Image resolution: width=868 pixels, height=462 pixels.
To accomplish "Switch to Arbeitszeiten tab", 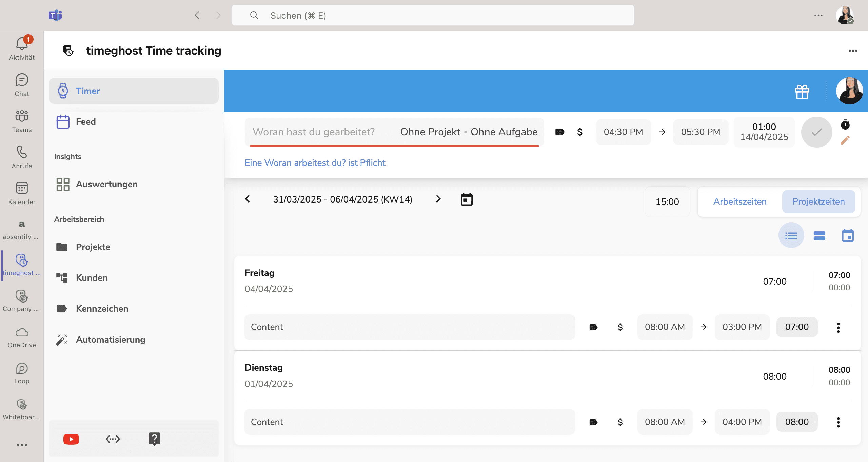I will point(740,201).
